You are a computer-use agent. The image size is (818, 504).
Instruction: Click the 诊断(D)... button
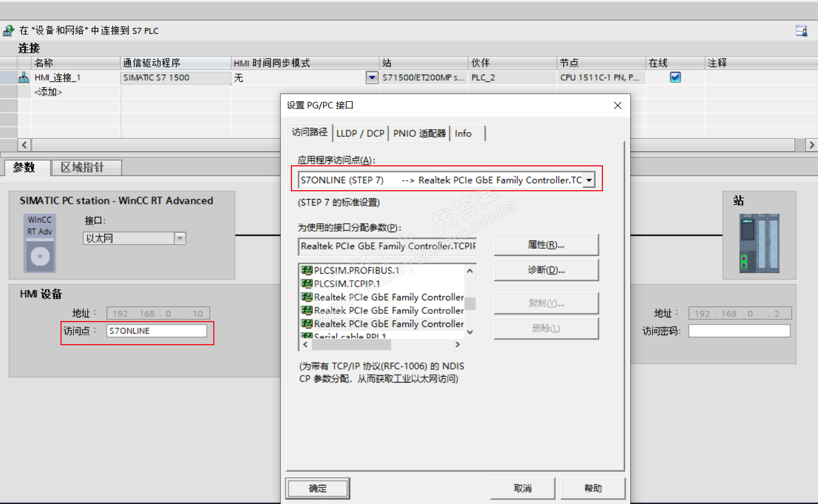[x=546, y=270]
